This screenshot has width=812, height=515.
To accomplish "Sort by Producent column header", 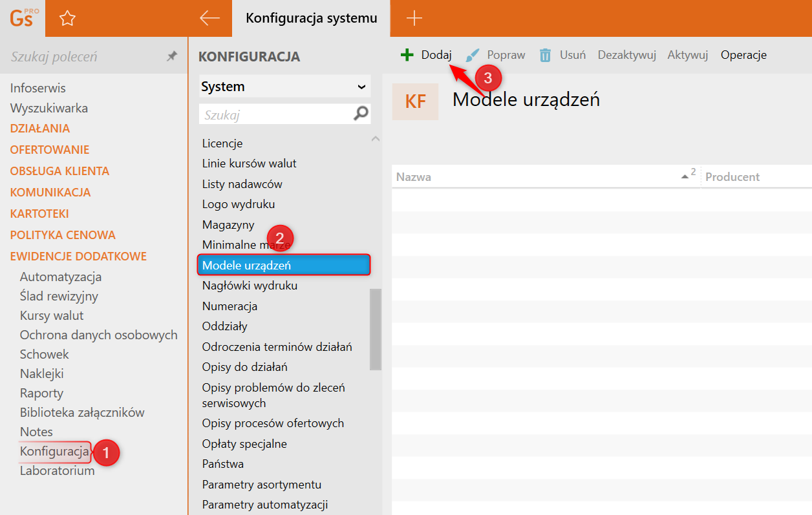I will point(732,176).
